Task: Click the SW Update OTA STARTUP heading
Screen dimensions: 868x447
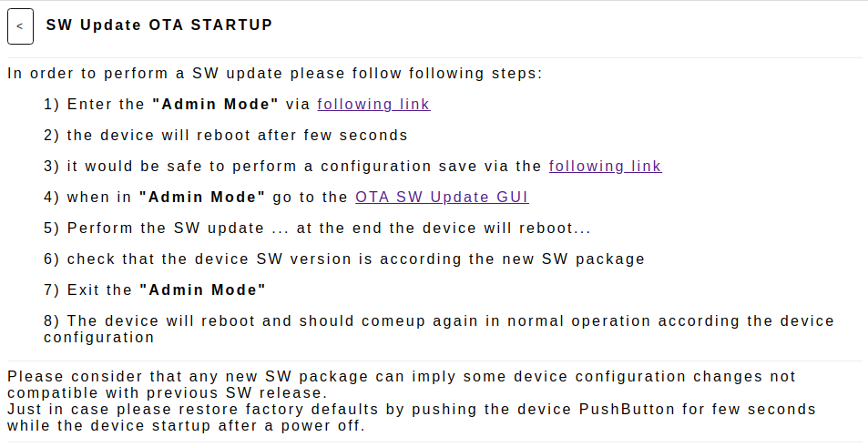Action: point(159,25)
